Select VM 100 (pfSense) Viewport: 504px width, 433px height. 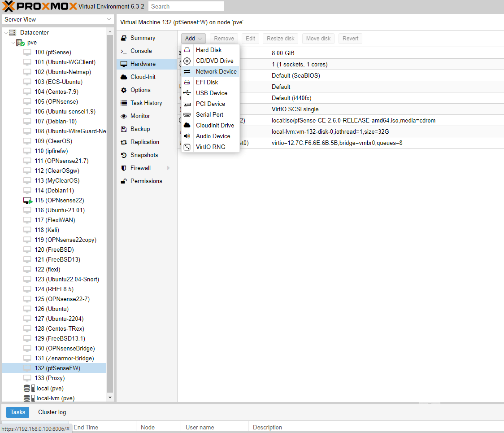[x=53, y=52]
